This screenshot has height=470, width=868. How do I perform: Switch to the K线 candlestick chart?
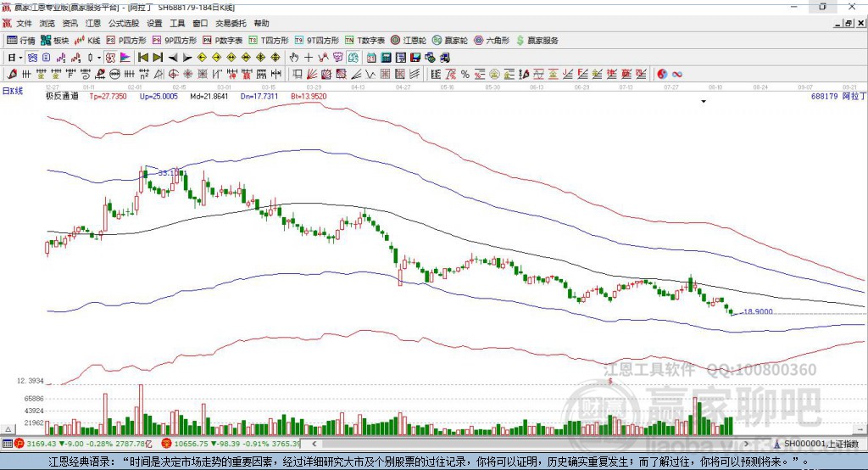(x=87, y=41)
